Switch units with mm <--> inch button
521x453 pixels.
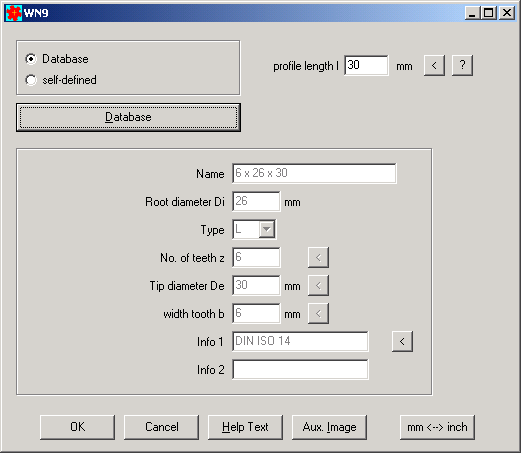tap(437, 427)
